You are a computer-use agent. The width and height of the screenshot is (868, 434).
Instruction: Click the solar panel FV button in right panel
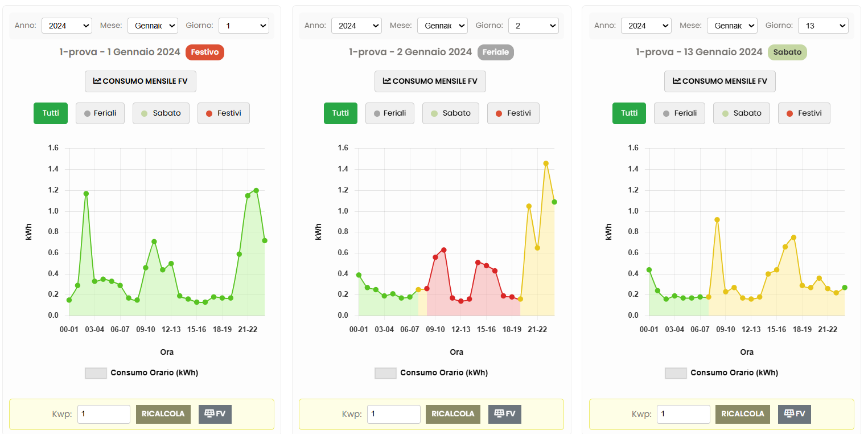tap(794, 414)
